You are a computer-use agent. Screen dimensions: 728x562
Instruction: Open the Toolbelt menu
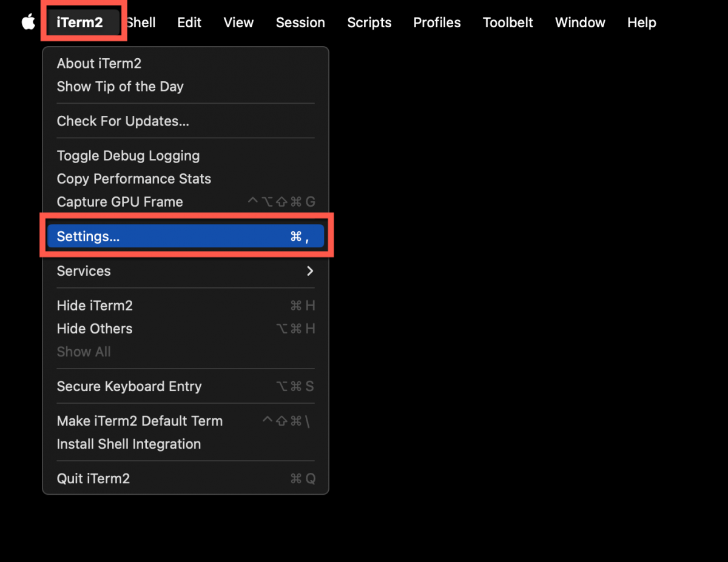508,22
